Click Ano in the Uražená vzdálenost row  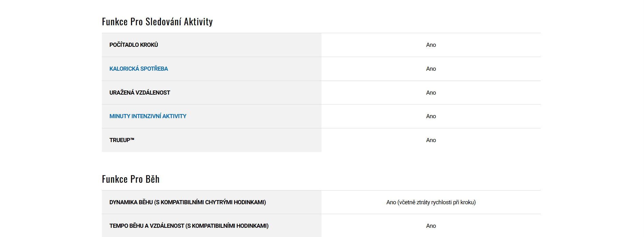coord(431,93)
